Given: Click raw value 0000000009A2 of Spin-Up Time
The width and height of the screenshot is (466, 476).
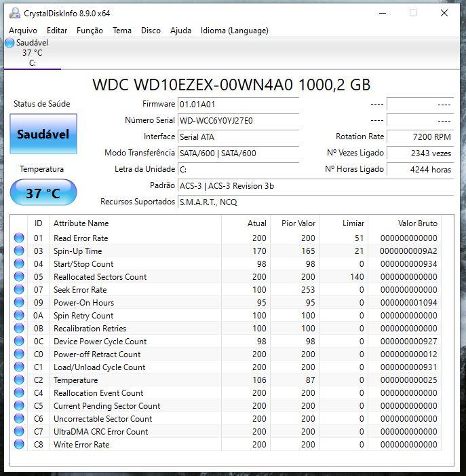Looking at the screenshot, I should pos(408,251).
